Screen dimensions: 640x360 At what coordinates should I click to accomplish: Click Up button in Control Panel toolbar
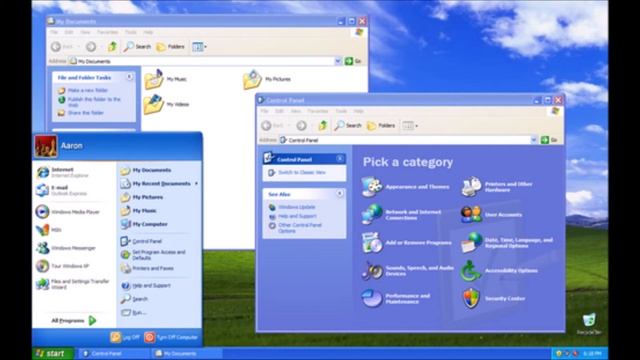pyautogui.click(x=322, y=125)
